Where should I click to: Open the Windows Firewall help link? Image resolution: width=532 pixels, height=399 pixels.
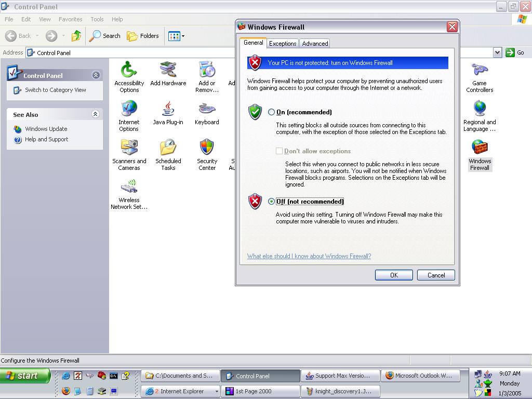click(x=309, y=256)
